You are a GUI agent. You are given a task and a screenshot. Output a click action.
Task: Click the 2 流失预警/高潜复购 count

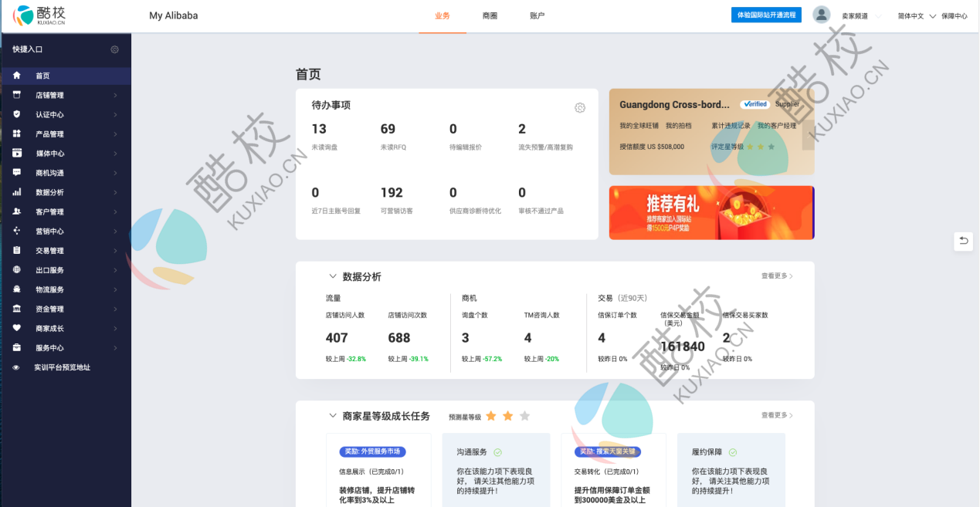[522, 129]
